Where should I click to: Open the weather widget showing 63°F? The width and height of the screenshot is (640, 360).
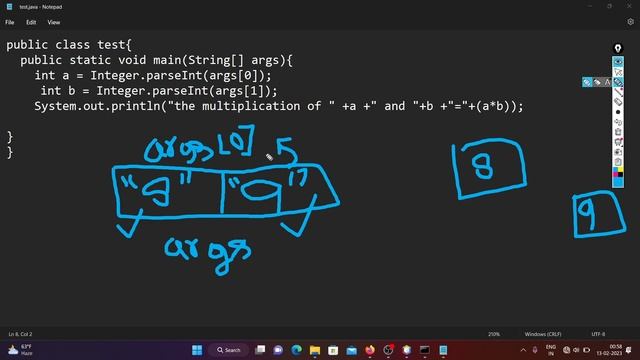pyautogui.click(x=20, y=350)
